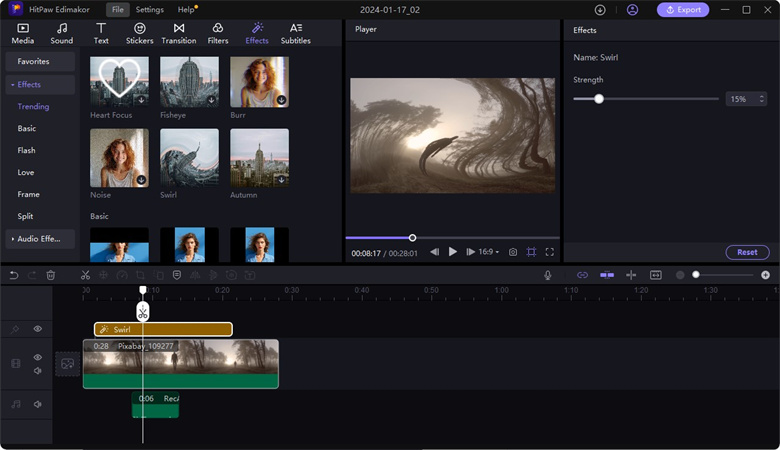The width and height of the screenshot is (780, 450).
Task: Enter fullscreen preview mode
Action: click(550, 252)
